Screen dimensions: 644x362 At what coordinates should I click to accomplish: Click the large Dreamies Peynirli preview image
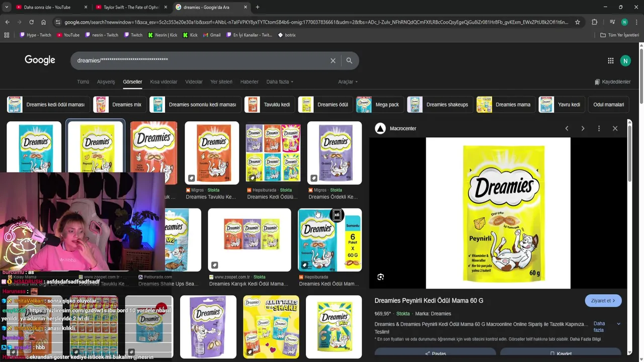point(498,213)
